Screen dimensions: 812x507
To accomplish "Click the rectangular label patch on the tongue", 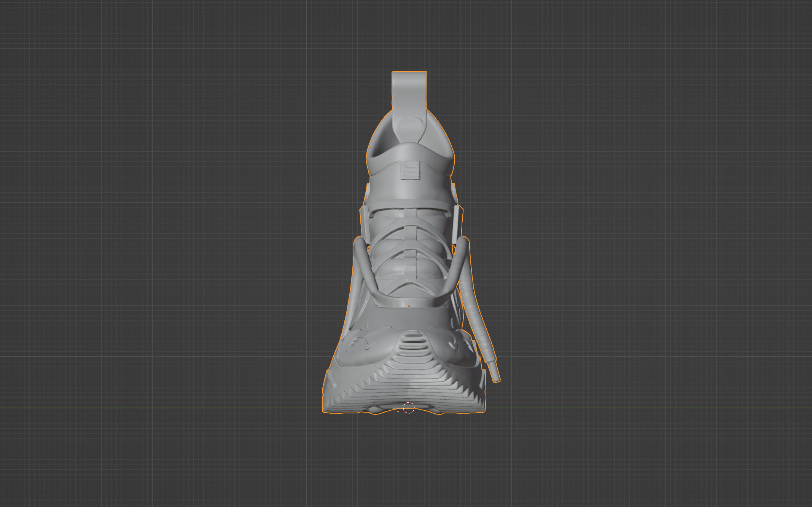I will (x=410, y=170).
